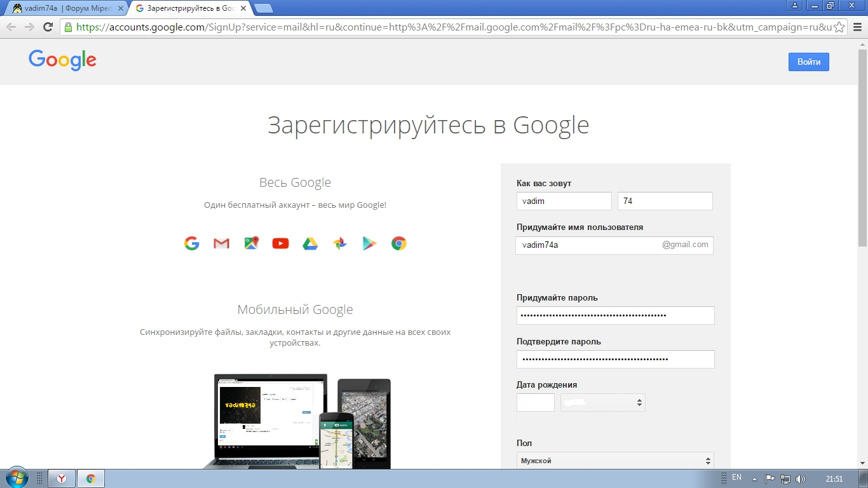Click the Google Maps pin icon
The image size is (868, 488).
[x=252, y=243]
